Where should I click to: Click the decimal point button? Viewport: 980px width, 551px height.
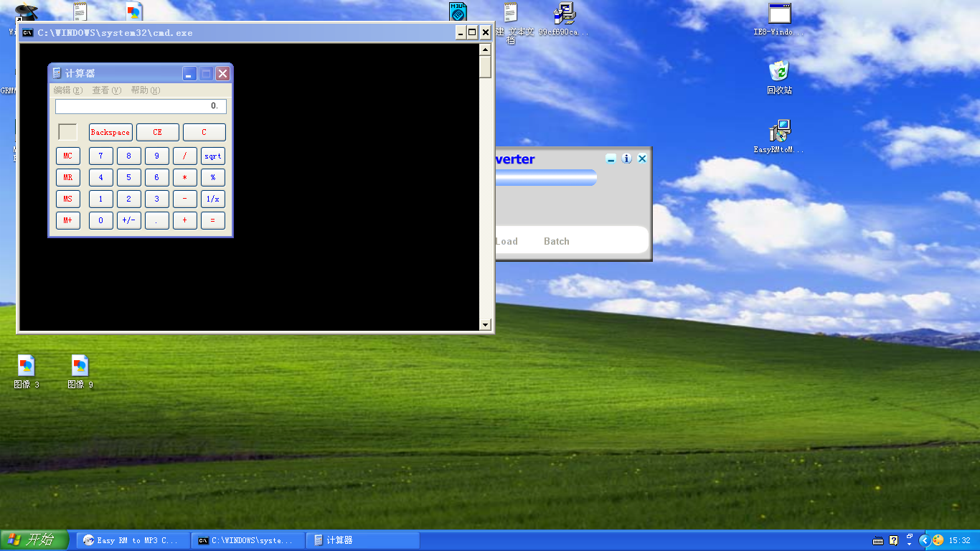click(x=157, y=220)
